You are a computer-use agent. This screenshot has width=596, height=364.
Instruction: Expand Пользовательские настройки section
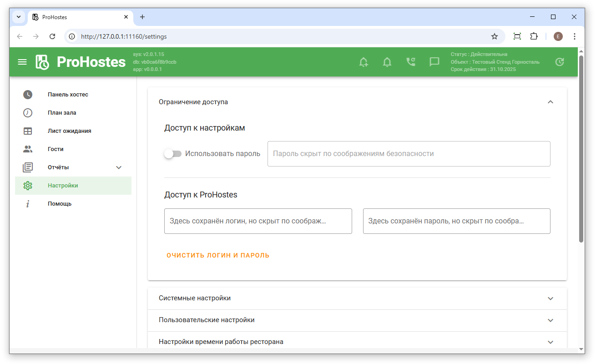coord(551,320)
